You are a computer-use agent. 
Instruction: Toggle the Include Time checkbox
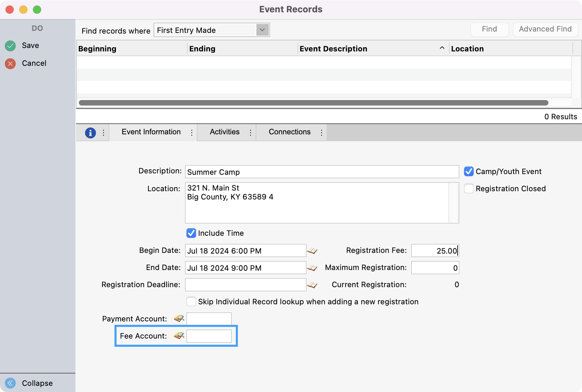pyautogui.click(x=191, y=233)
